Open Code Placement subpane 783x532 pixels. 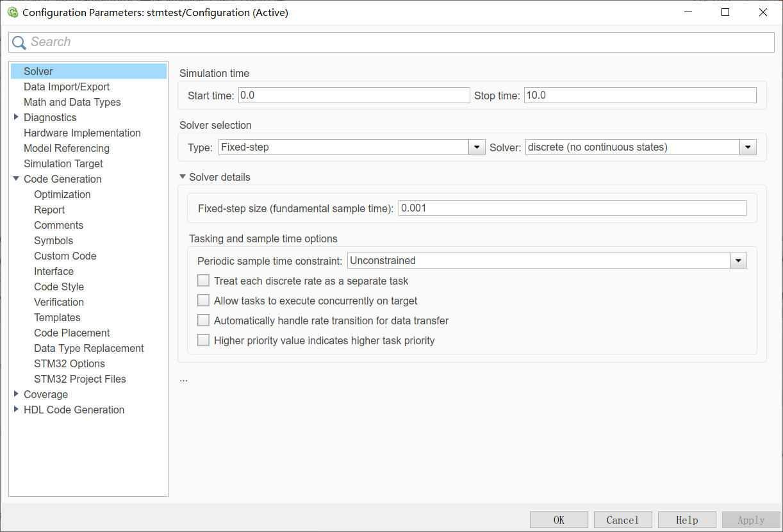coord(72,333)
